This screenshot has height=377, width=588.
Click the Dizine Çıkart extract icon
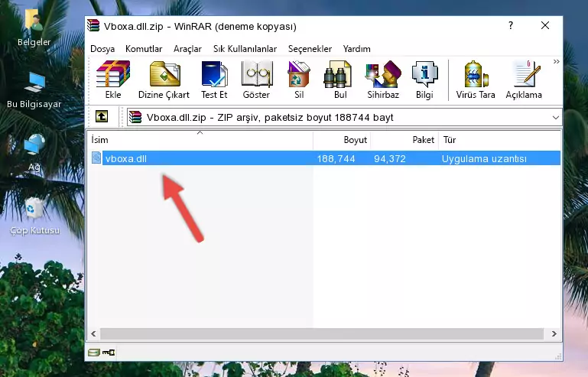pyautogui.click(x=164, y=80)
